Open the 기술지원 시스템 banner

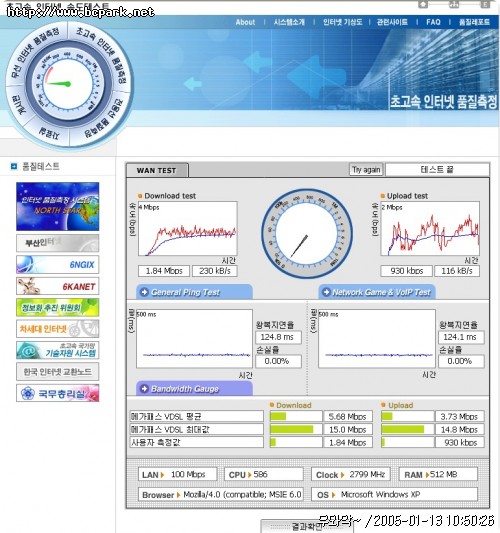pos(57,350)
